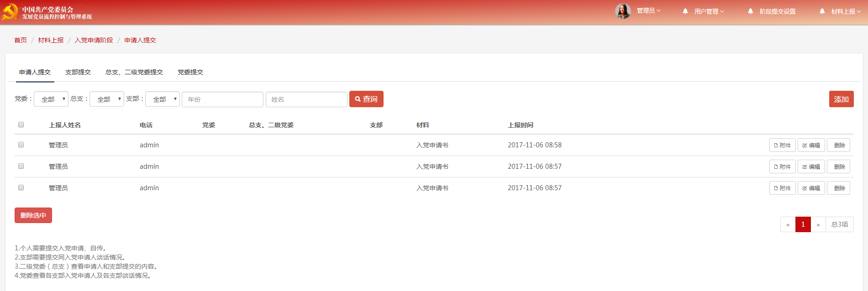Click the 查询 search button
Screen dimensions: 868x291
(366, 99)
